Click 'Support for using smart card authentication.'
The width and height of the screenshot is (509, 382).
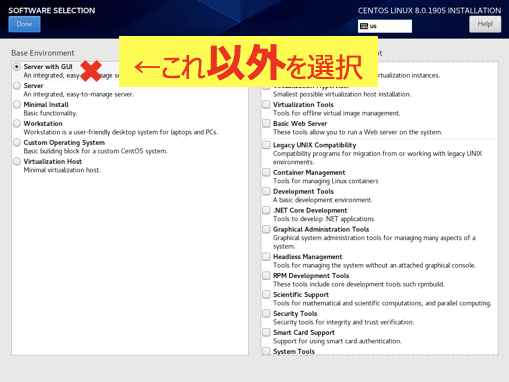(337, 341)
